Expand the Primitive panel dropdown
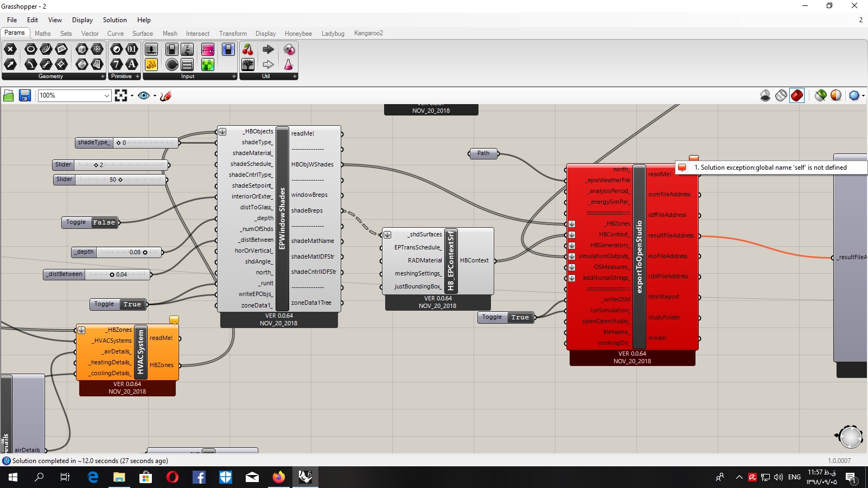868x488 pixels. click(137, 76)
